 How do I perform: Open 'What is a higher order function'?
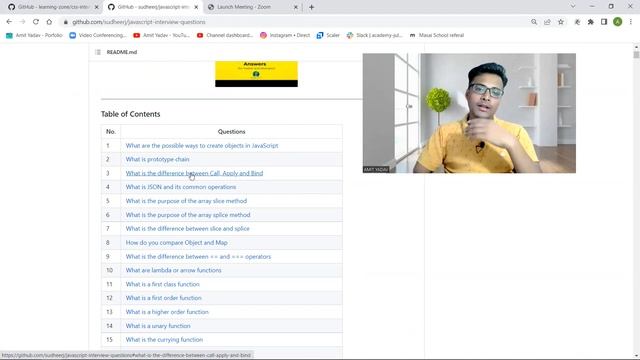point(167,312)
